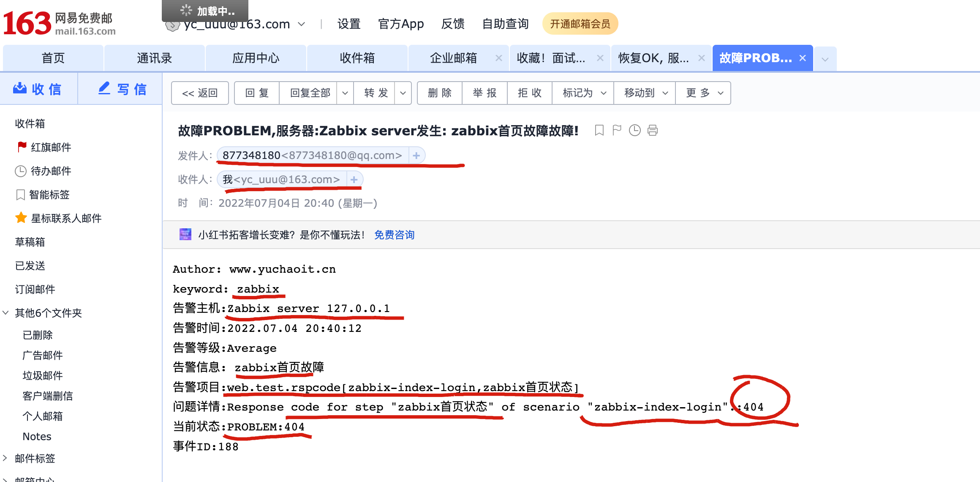The image size is (980, 482).
Task: Click the bookmark tag icon beside subject
Action: click(599, 130)
